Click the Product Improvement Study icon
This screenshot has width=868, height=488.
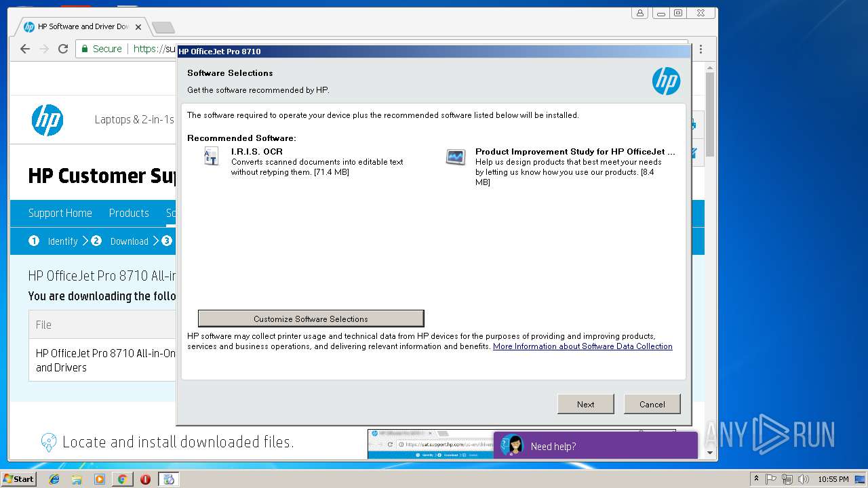point(456,157)
